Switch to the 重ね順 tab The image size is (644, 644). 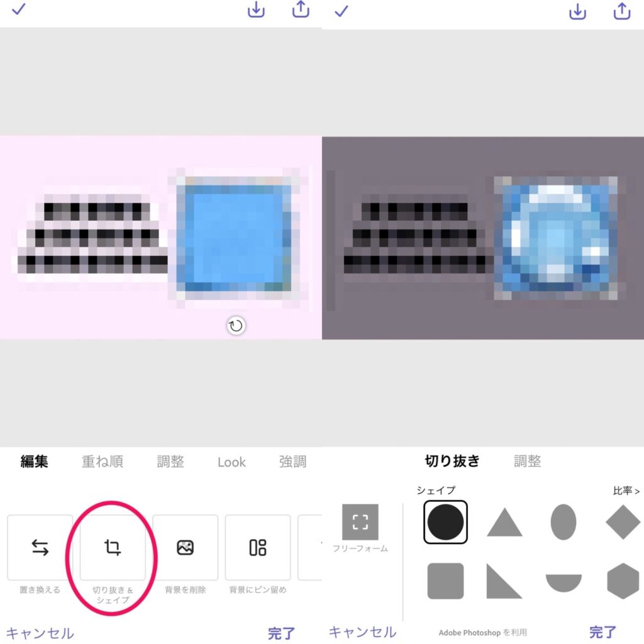click(103, 462)
